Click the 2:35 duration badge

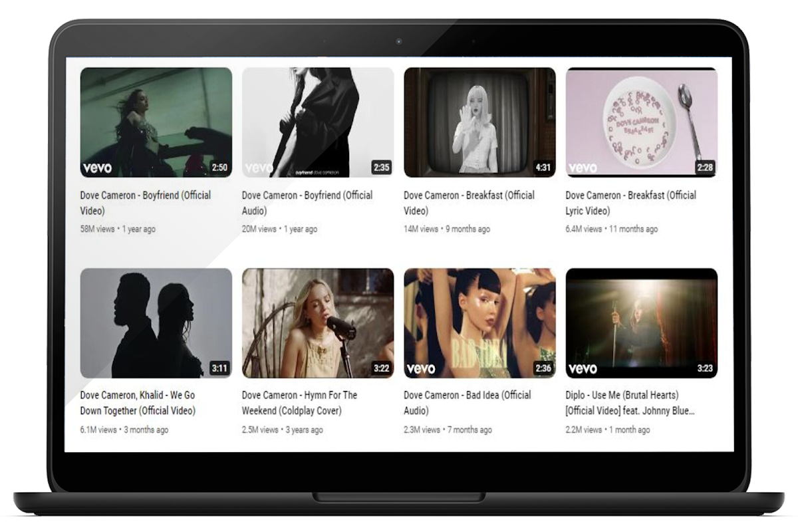click(x=381, y=168)
